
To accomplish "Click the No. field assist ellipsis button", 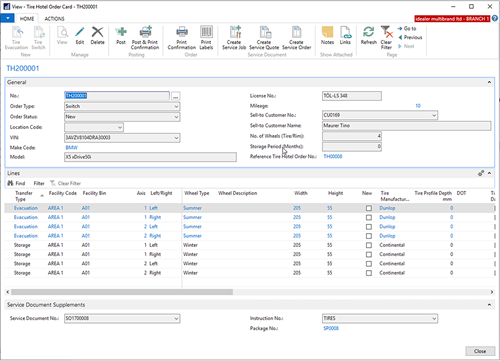I will tap(176, 96).
